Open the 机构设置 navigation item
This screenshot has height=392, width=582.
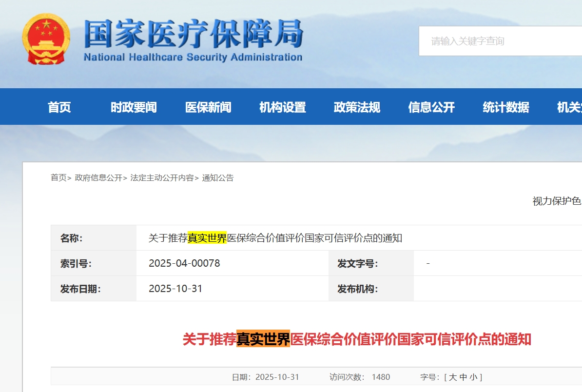tap(283, 107)
